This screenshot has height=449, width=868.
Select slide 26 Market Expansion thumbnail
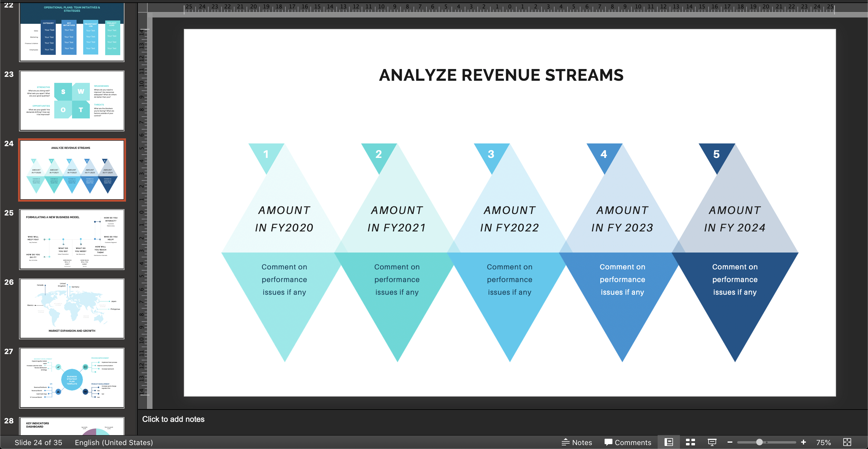pos(72,309)
